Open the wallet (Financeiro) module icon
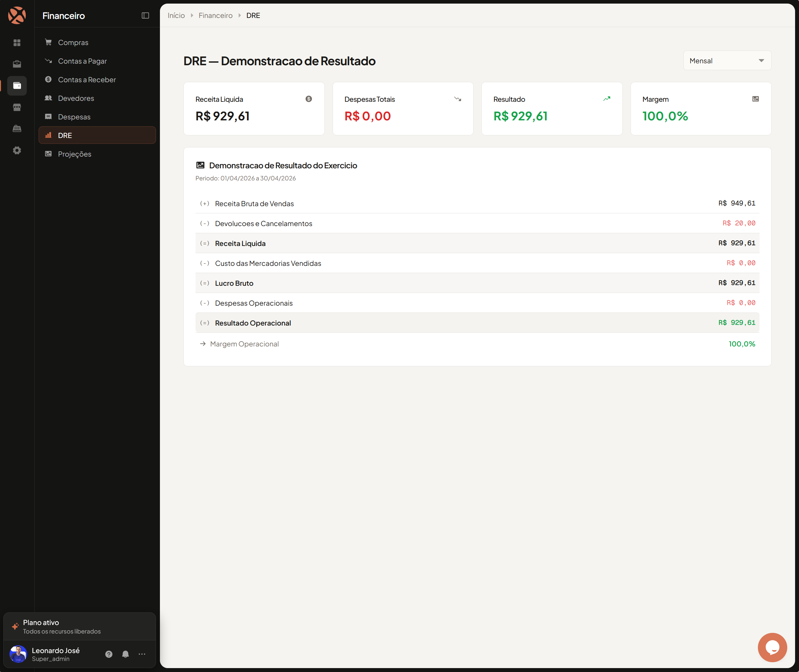Image resolution: width=799 pixels, height=672 pixels. coord(17,86)
